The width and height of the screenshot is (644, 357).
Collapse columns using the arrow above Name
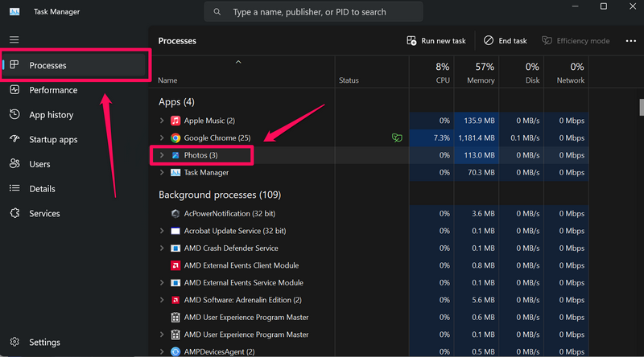[238, 62]
